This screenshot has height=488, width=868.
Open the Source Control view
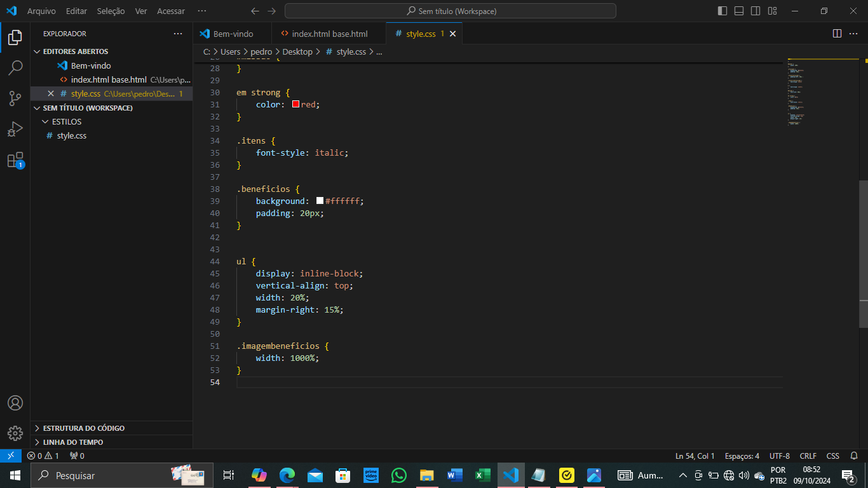15,98
